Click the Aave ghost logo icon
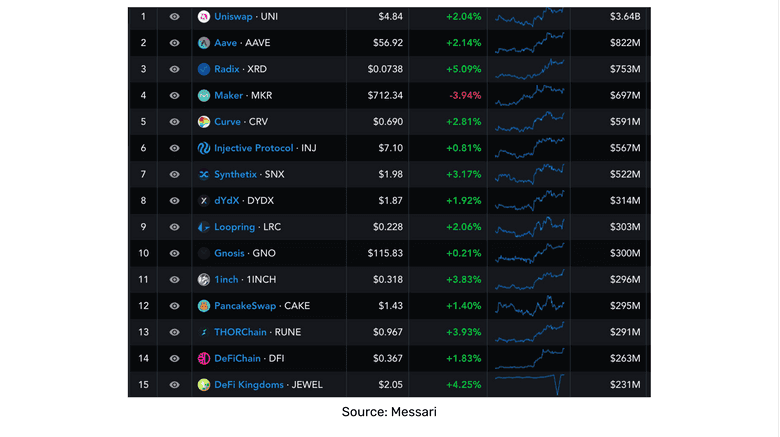Image resolution: width=780 pixels, height=437 pixels. pyautogui.click(x=204, y=43)
